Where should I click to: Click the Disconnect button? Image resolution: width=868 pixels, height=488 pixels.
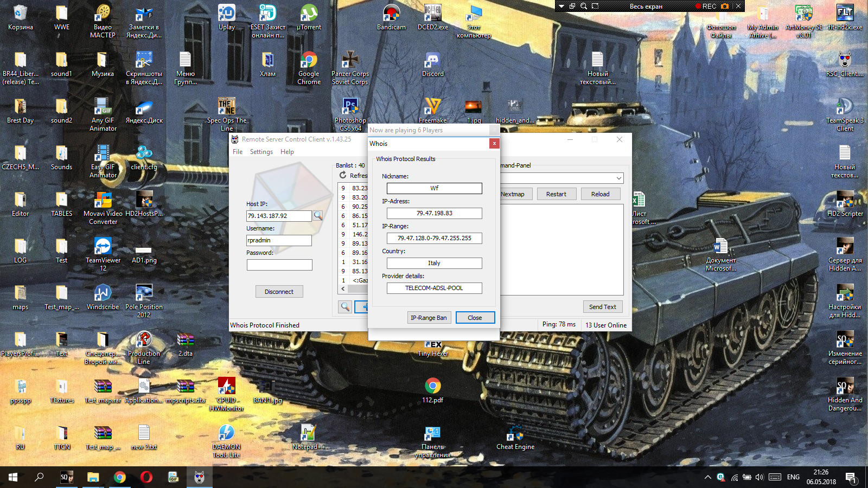coord(279,292)
